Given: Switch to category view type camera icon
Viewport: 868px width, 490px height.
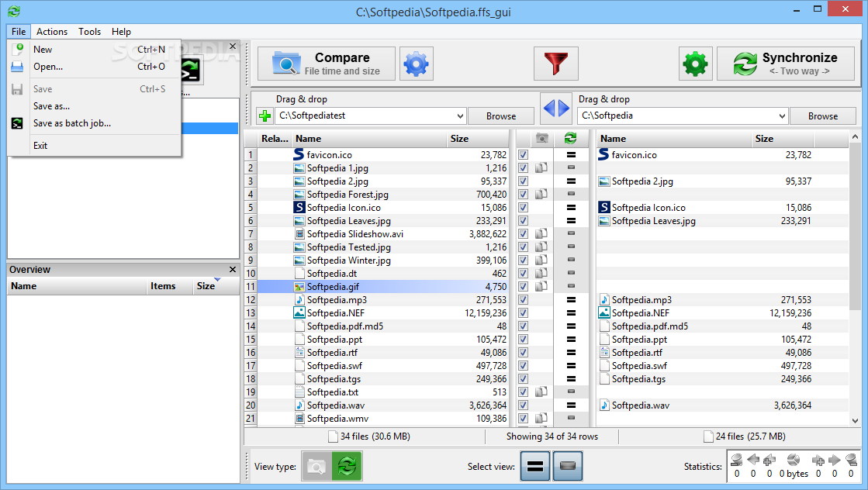Looking at the screenshot, I should pyautogui.click(x=316, y=466).
